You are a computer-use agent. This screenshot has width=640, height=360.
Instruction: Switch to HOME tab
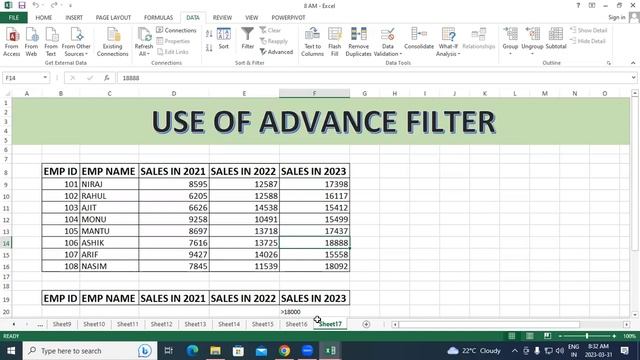tap(44, 18)
